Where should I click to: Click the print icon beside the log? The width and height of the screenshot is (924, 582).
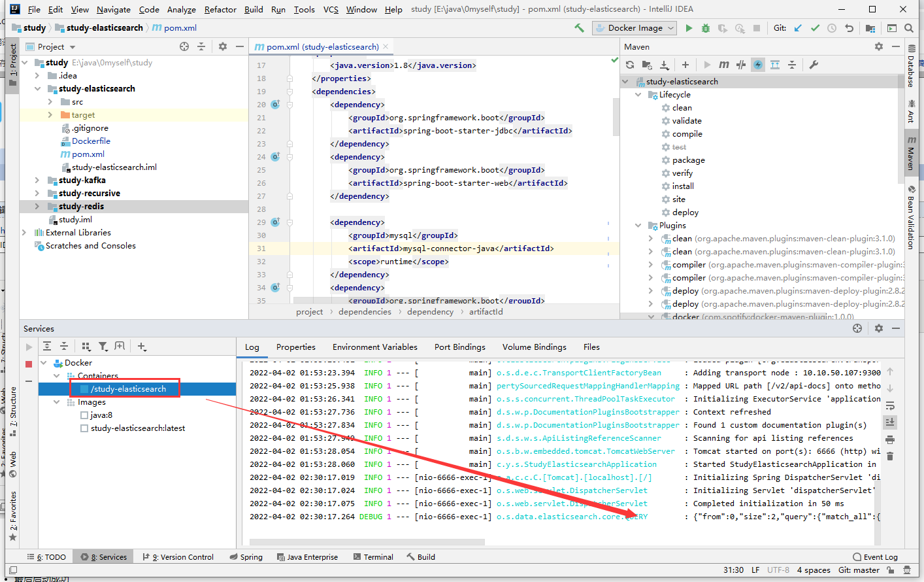890,439
